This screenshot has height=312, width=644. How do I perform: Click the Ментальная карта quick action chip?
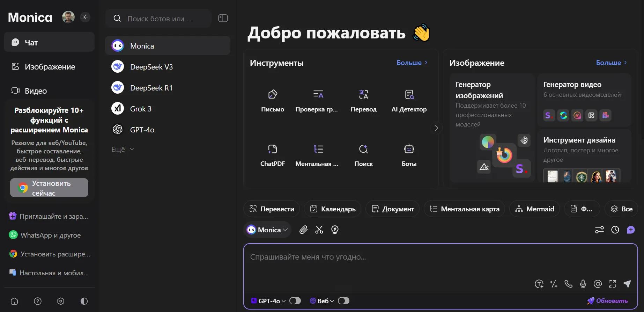[464, 209]
